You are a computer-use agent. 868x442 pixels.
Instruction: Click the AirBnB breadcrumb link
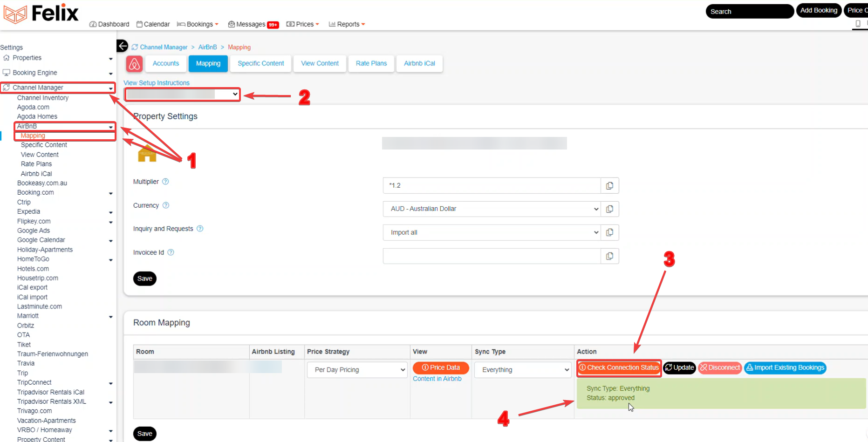point(207,47)
